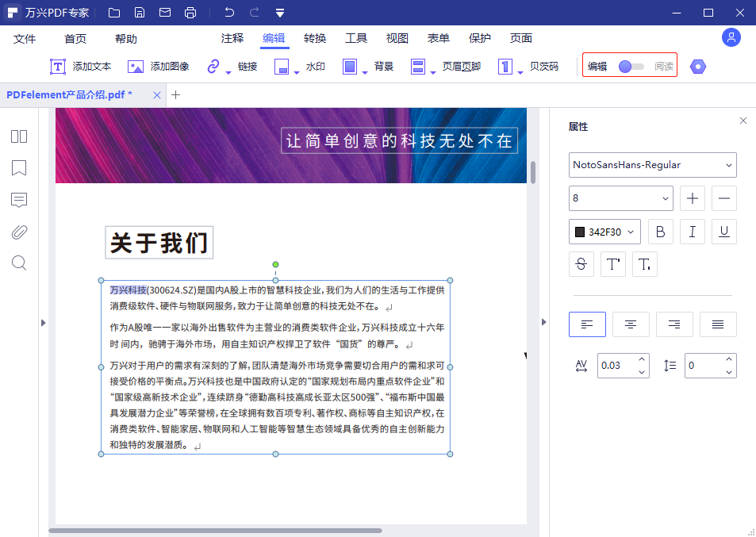This screenshot has height=537, width=756.
Task: Apply bold formatting to selected text
Action: click(x=660, y=231)
